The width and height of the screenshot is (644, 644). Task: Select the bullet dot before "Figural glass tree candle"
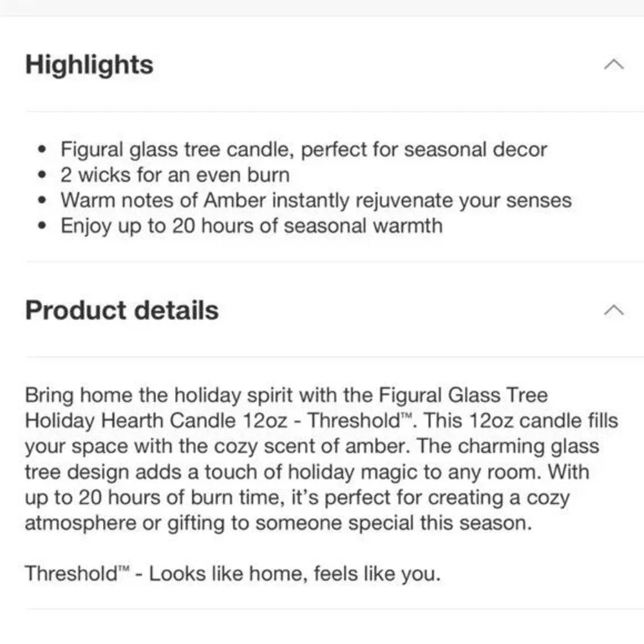42,149
